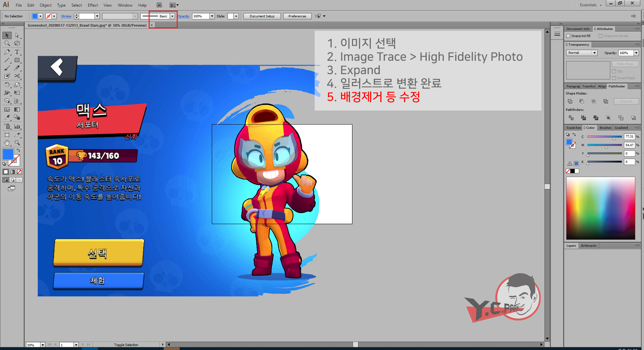
Task: Click the Document Setup button
Action: coord(262,16)
